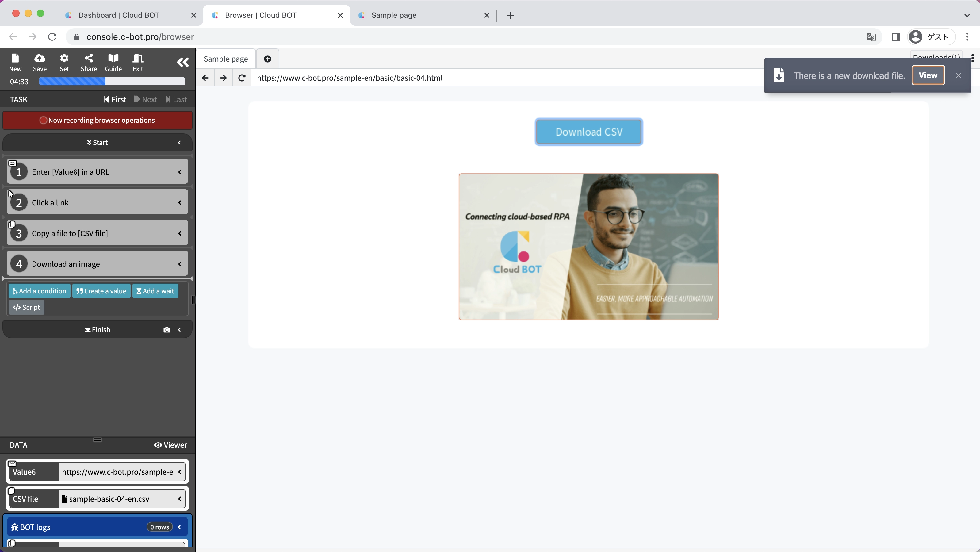The height and width of the screenshot is (552, 980).
Task: Click View on the download notification
Action: [x=928, y=75]
